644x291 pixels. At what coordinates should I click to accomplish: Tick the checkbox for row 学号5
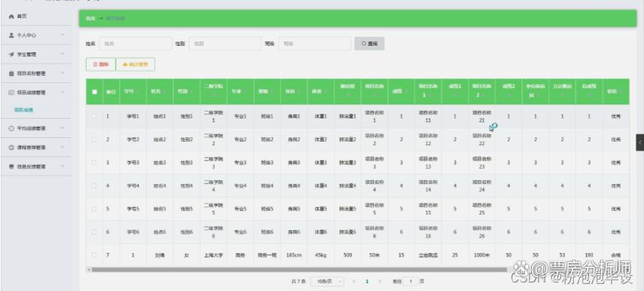(x=94, y=209)
